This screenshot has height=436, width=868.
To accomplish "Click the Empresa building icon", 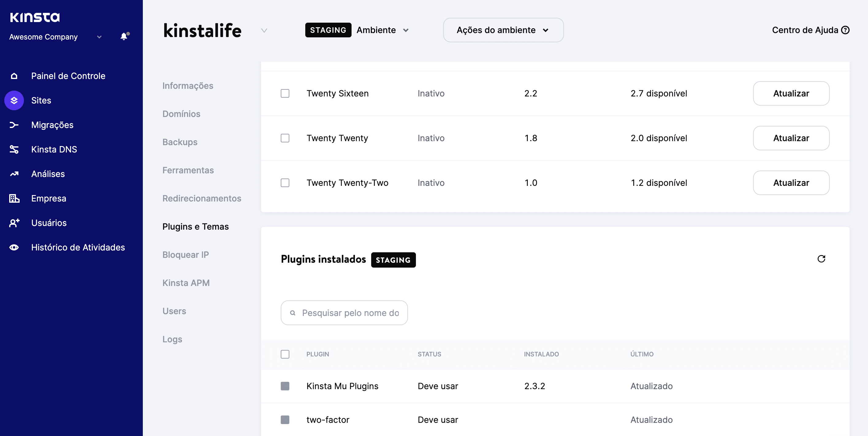I will coord(14,198).
